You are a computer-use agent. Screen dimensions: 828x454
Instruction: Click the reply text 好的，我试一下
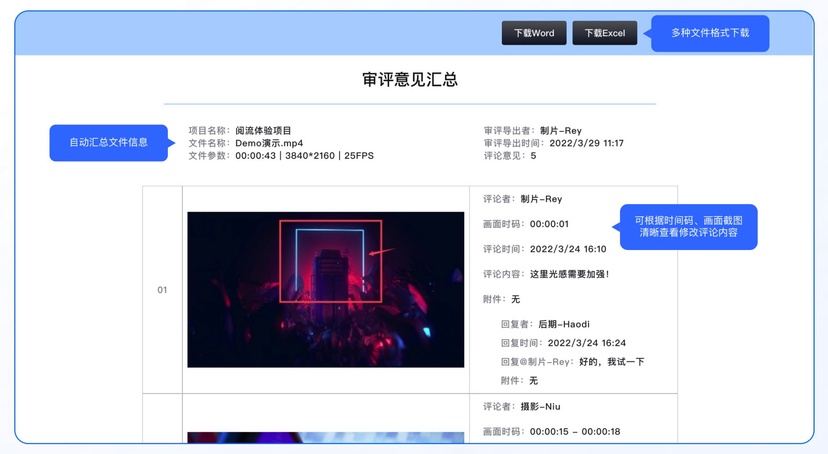click(x=611, y=362)
